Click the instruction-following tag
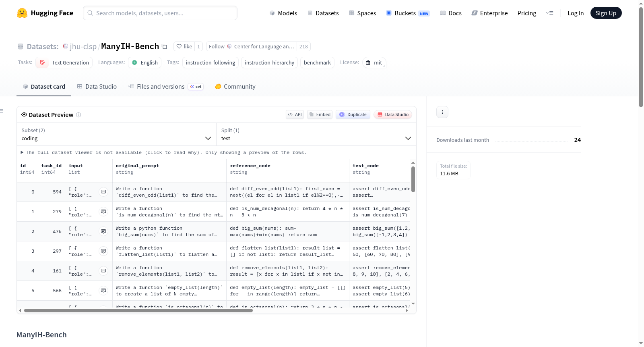This screenshot has width=644, height=347. point(211,62)
